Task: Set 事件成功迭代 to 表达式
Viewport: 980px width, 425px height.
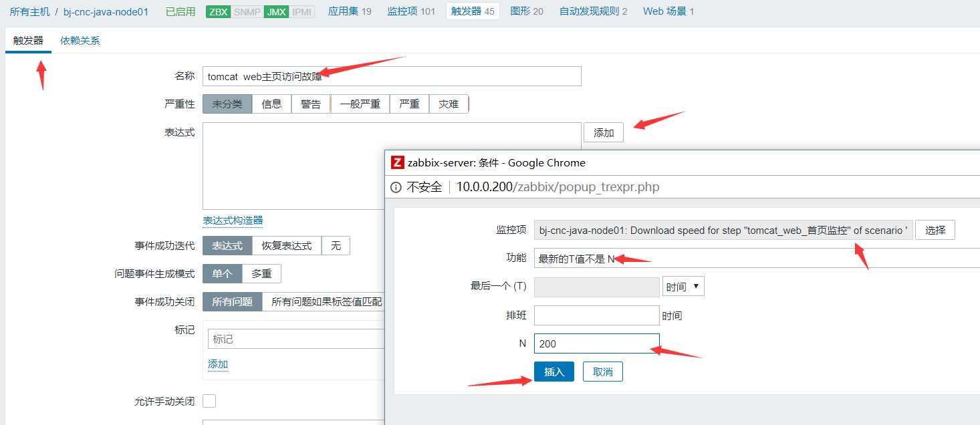Action: pos(227,246)
